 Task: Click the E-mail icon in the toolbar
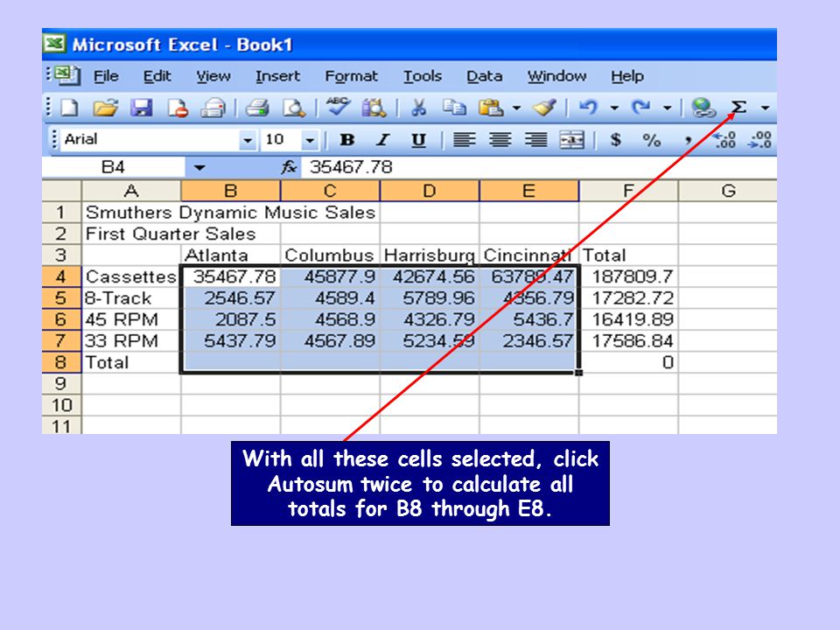pyautogui.click(x=213, y=108)
